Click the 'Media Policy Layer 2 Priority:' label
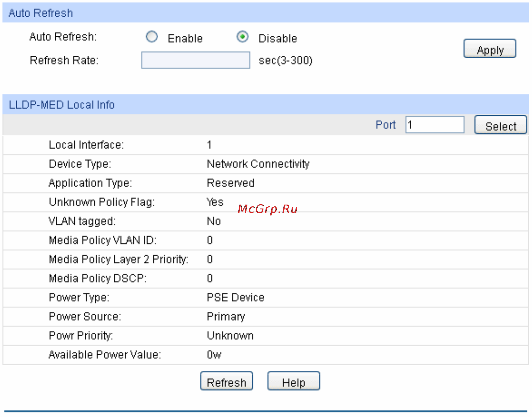This screenshot has height=417, width=532. click(119, 260)
